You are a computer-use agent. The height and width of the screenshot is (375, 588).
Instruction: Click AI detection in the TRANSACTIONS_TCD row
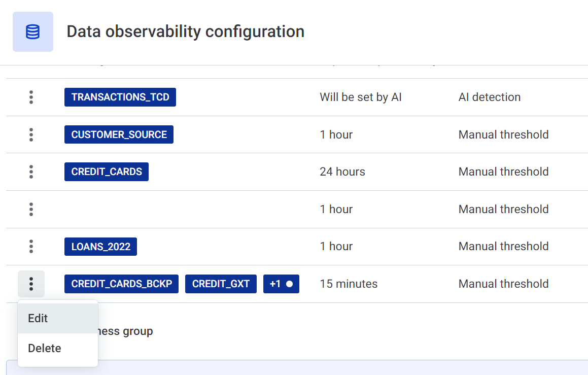[489, 97]
